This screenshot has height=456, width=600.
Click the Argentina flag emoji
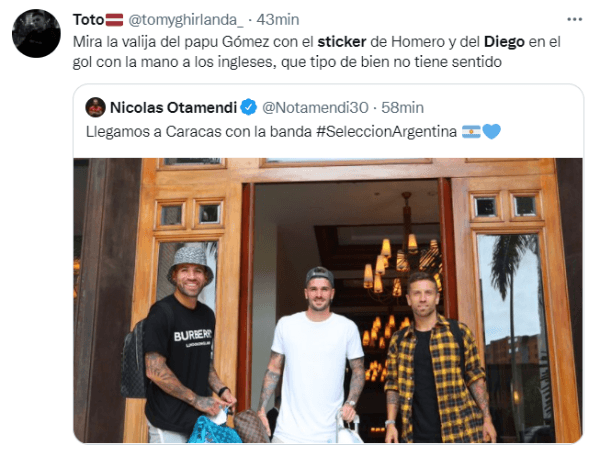coord(471,132)
